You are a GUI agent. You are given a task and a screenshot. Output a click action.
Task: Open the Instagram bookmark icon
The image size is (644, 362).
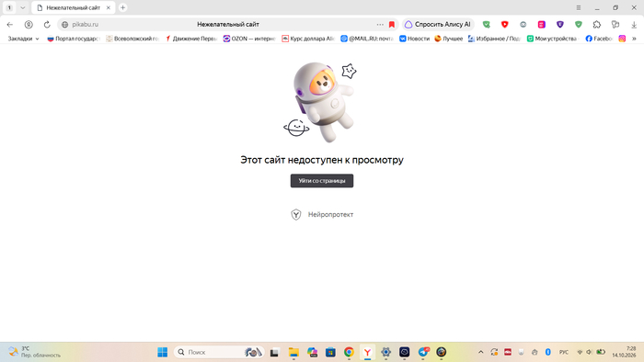[x=622, y=39]
